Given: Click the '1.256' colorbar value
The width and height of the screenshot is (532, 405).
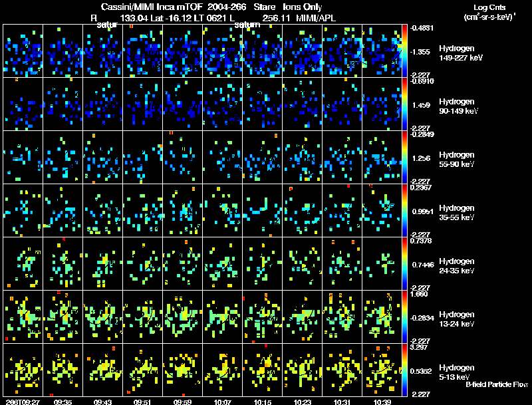Looking at the screenshot, I should [421, 158].
